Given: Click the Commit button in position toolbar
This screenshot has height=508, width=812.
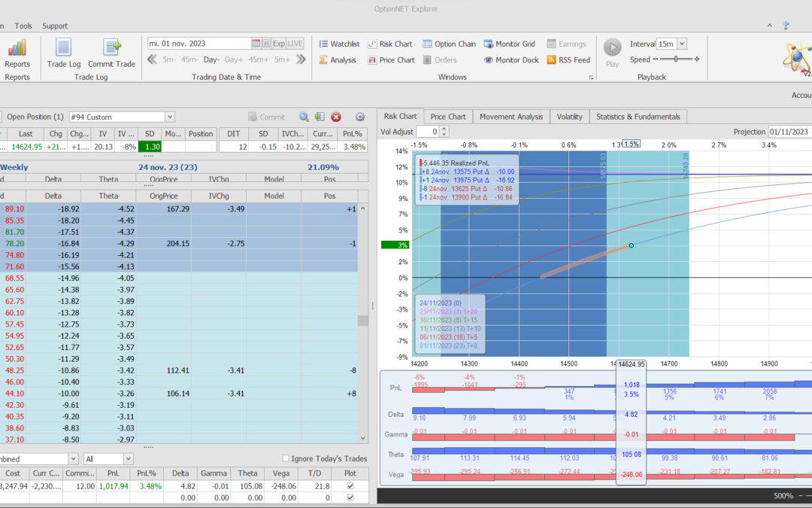Looking at the screenshot, I should pos(267,117).
